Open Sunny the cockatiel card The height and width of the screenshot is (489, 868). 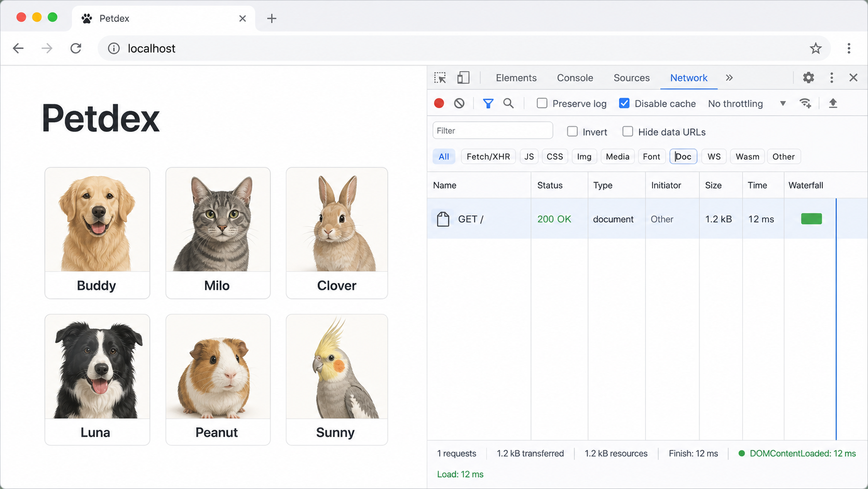click(337, 380)
